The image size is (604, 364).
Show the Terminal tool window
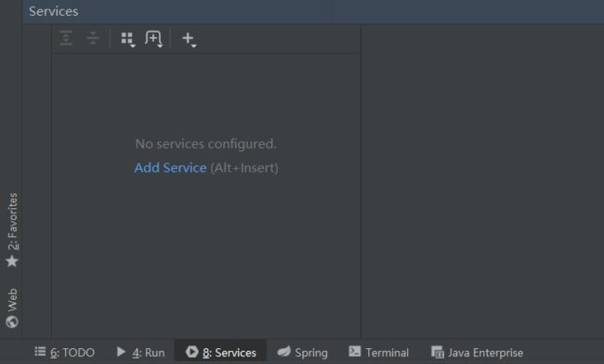pos(378,352)
